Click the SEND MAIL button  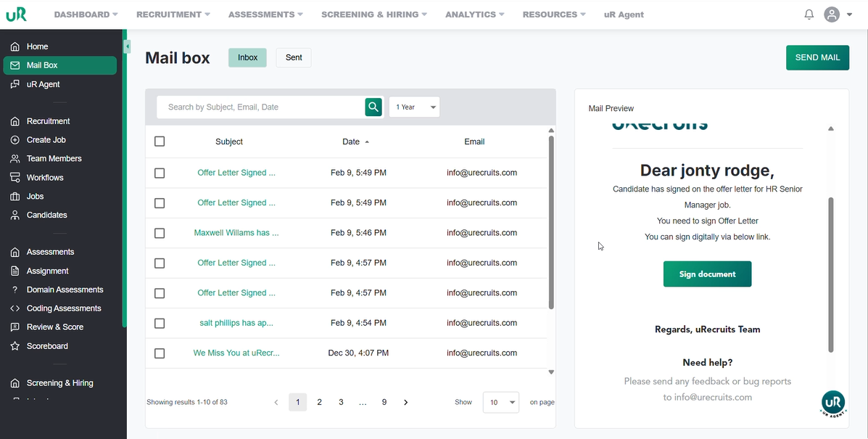pyautogui.click(x=817, y=58)
